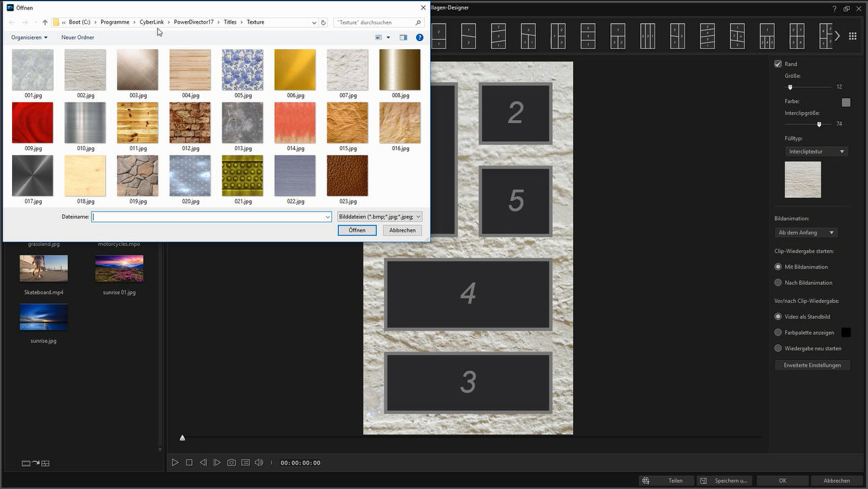This screenshot has width=868, height=489.
Task: Click the help icon in file dialog
Action: [420, 38]
